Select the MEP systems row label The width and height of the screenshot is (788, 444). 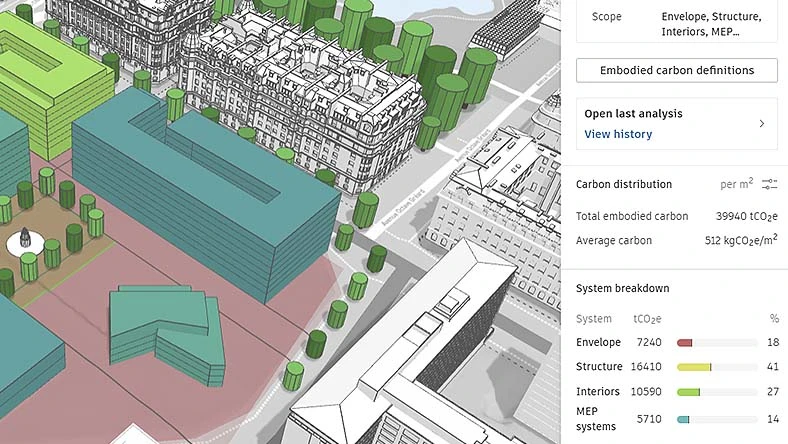[596, 419]
